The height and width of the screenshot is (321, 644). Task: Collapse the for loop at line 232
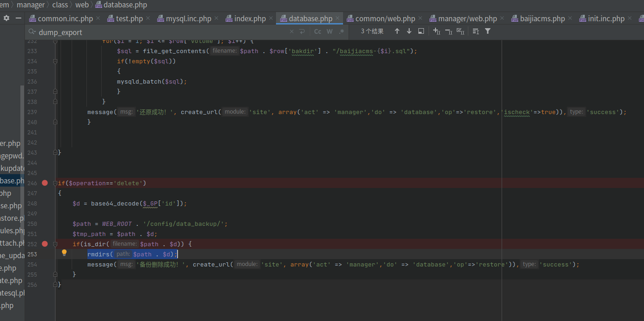point(55,41)
